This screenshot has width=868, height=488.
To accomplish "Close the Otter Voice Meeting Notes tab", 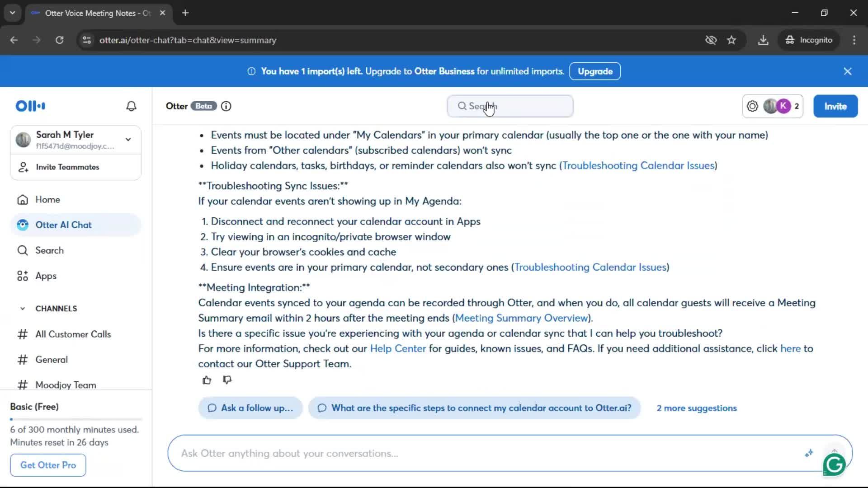I will tap(162, 13).
